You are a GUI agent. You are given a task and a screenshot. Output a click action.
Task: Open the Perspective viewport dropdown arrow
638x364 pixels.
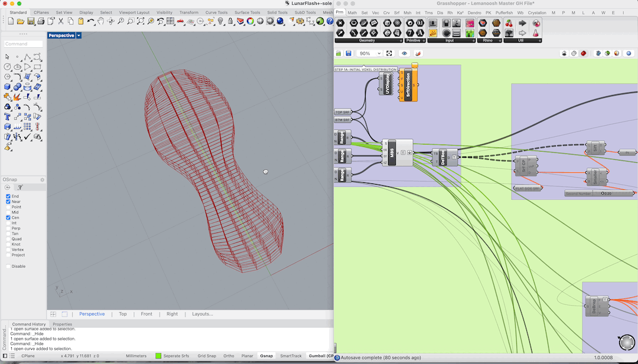click(x=79, y=35)
